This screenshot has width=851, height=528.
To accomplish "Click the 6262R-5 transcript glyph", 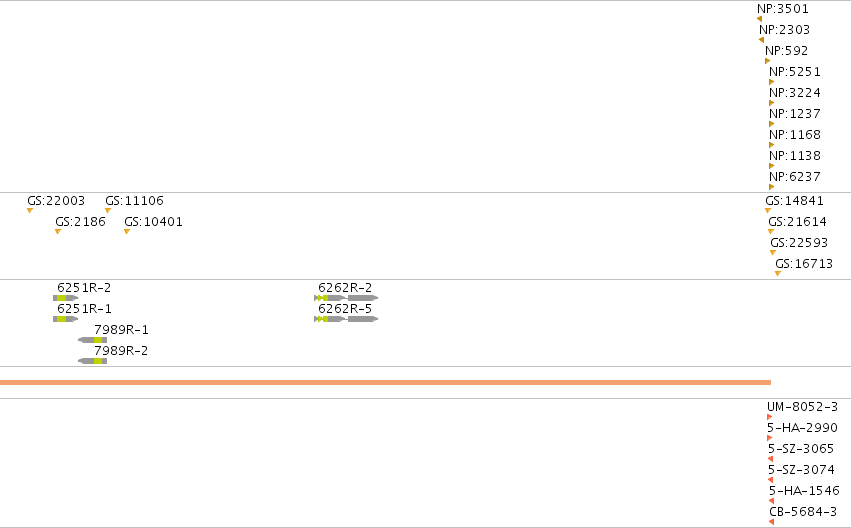I will point(346,319).
